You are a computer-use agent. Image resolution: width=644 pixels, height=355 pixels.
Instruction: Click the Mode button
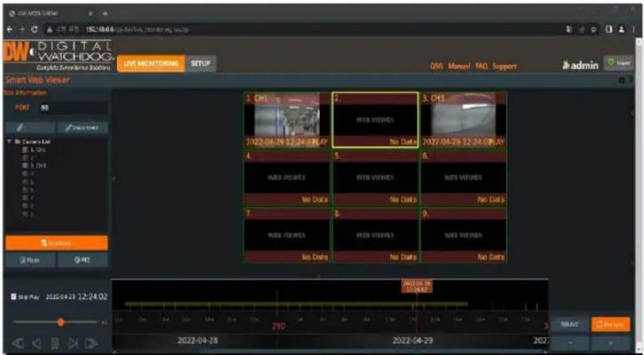tap(30, 260)
